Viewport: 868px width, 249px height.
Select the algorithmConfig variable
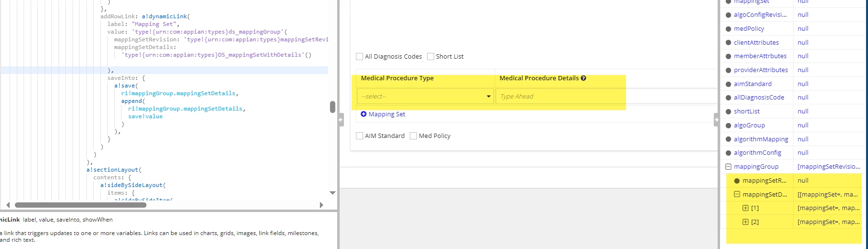[x=758, y=153]
